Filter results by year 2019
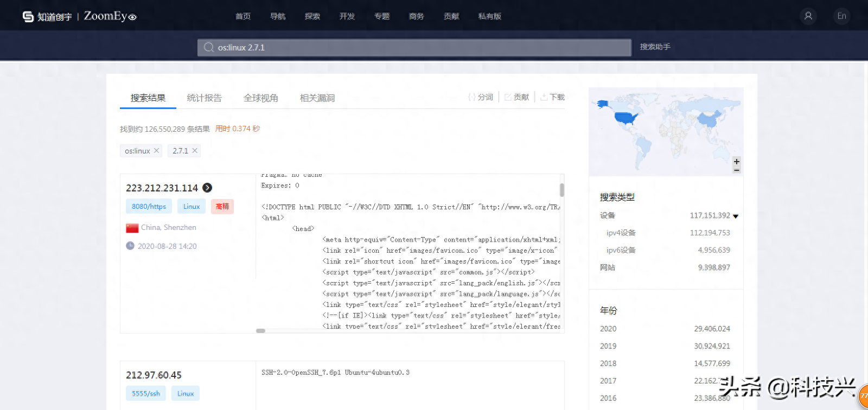Screen dimensions: 868x410 coord(608,347)
